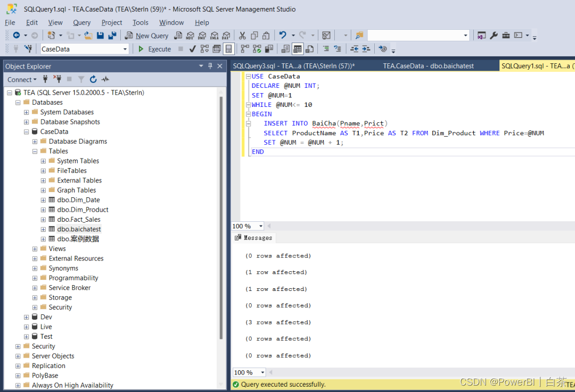This screenshot has height=392, width=575.
Task: Click the Undo arrow icon
Action: click(x=282, y=35)
